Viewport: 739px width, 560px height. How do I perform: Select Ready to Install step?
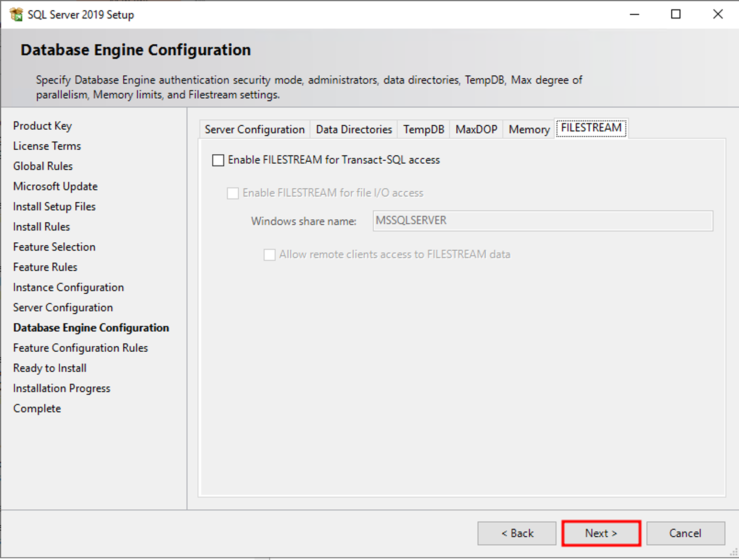[x=50, y=368]
